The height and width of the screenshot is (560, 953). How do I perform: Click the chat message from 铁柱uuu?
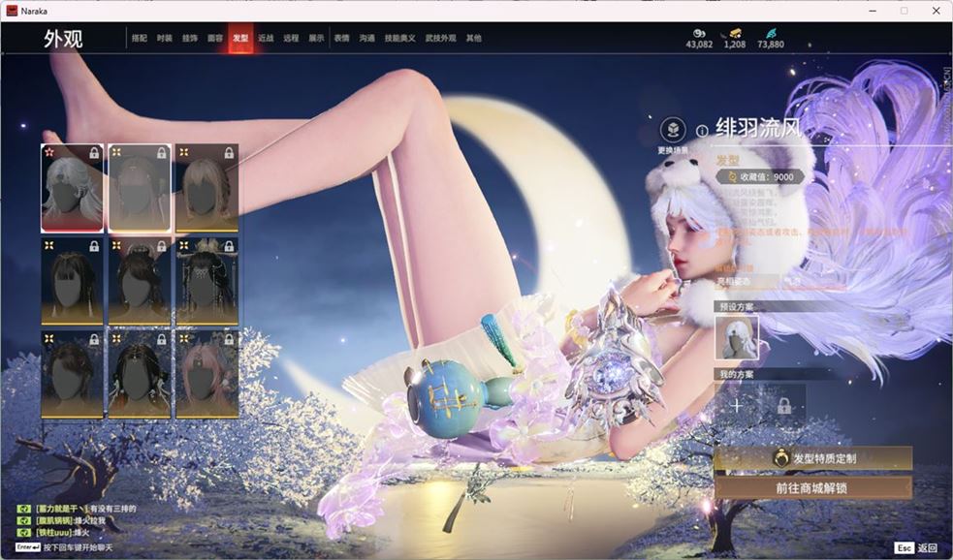[63, 533]
